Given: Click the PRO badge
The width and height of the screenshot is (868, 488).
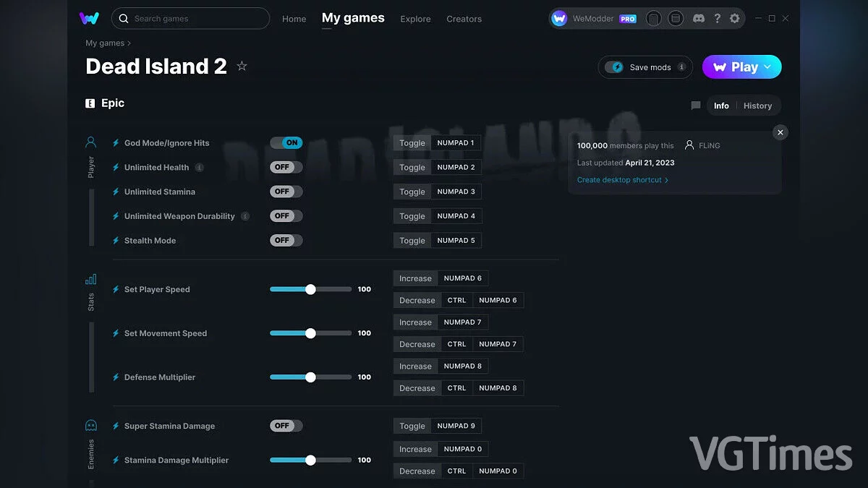Looking at the screenshot, I should 628,20.
